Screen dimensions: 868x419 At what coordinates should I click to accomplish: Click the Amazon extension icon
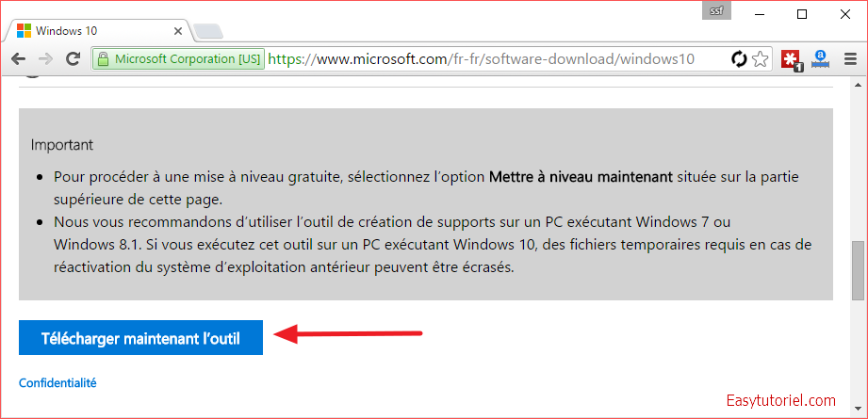pyautogui.click(x=819, y=59)
